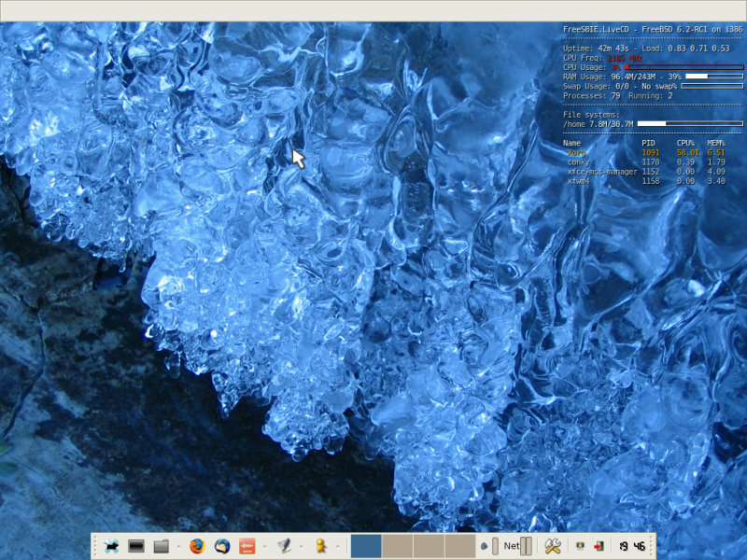This screenshot has width=747, height=560.
Task: Expand launcher menu beside audio player icon
Action: pos(264,546)
